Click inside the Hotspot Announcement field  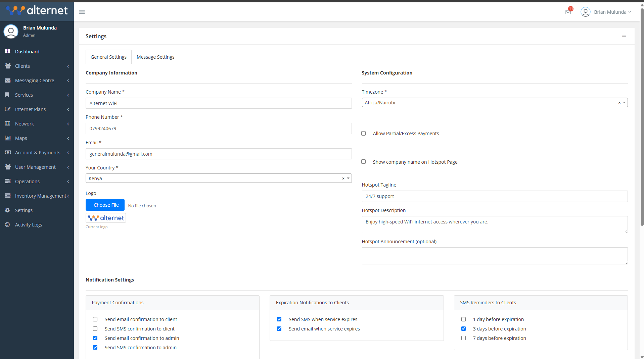pyautogui.click(x=494, y=255)
